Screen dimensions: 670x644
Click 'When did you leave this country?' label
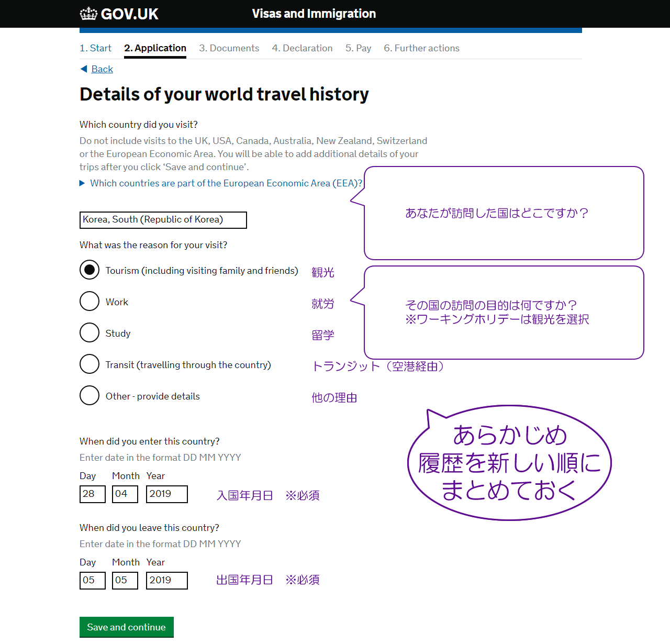149,528
